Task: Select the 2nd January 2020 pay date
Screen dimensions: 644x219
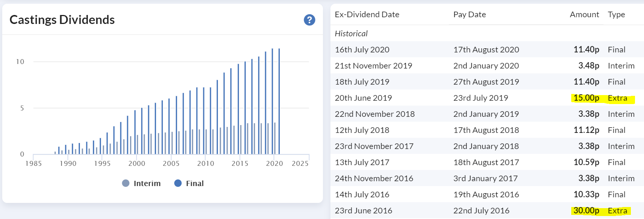Action: [x=486, y=66]
